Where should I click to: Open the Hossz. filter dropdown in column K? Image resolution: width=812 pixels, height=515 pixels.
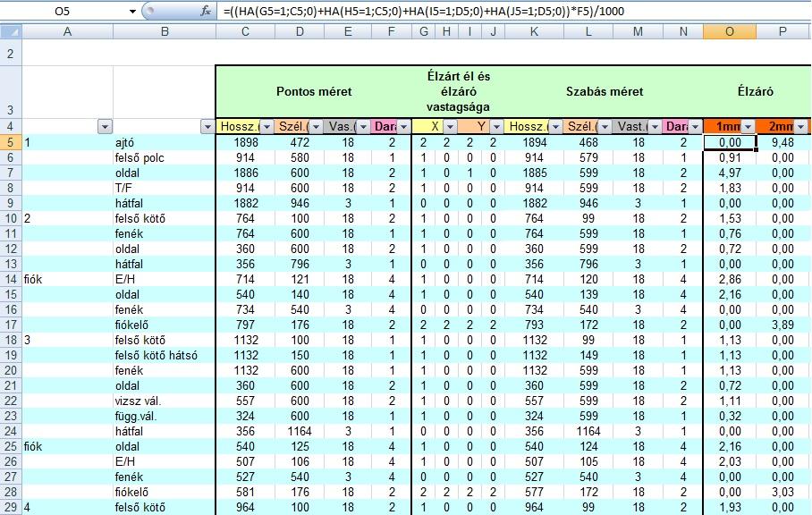(x=555, y=127)
